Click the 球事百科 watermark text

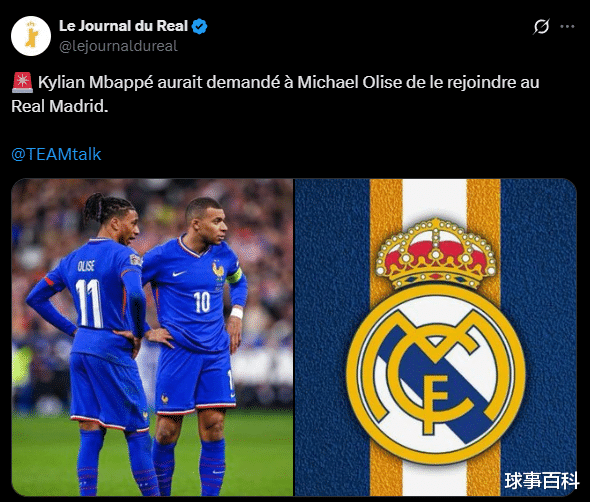coord(541,481)
